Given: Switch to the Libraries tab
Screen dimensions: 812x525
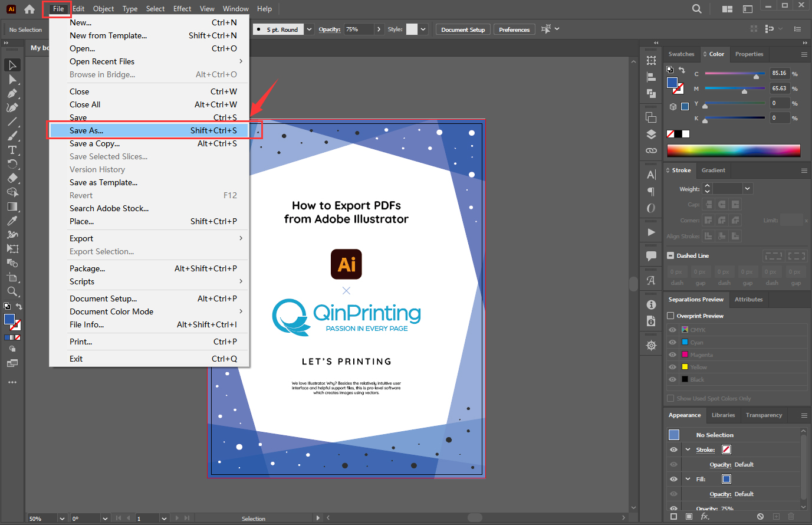Looking at the screenshot, I should click(723, 415).
